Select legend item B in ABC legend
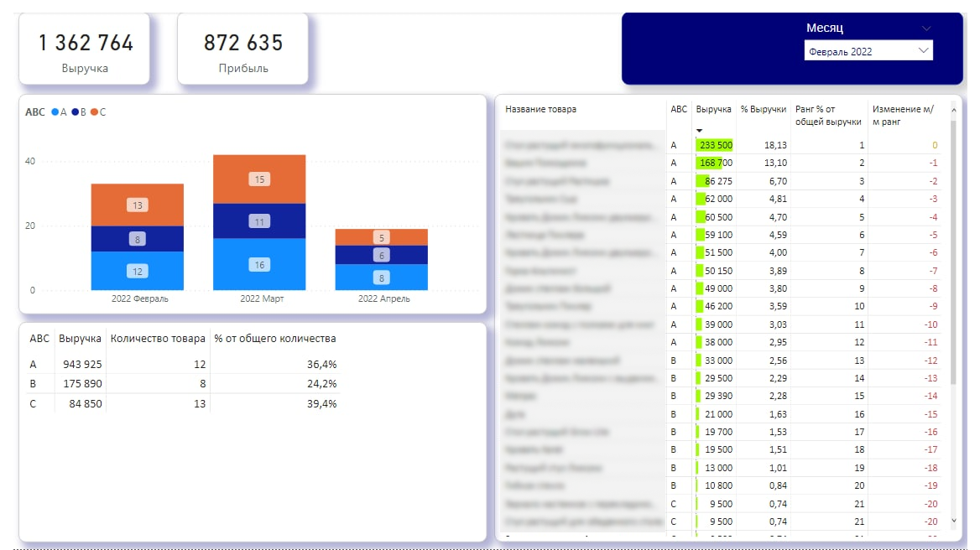 (x=80, y=112)
